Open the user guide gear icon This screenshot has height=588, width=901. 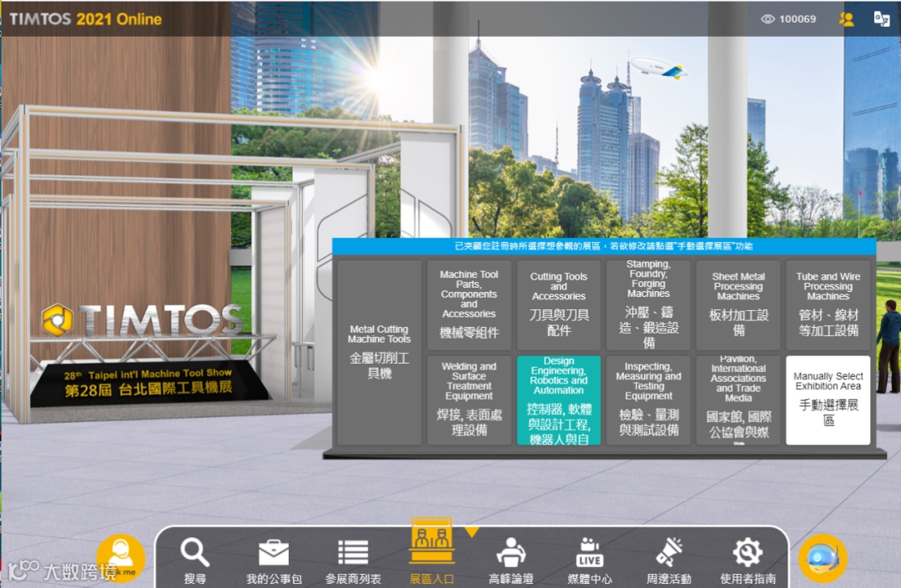(747, 552)
